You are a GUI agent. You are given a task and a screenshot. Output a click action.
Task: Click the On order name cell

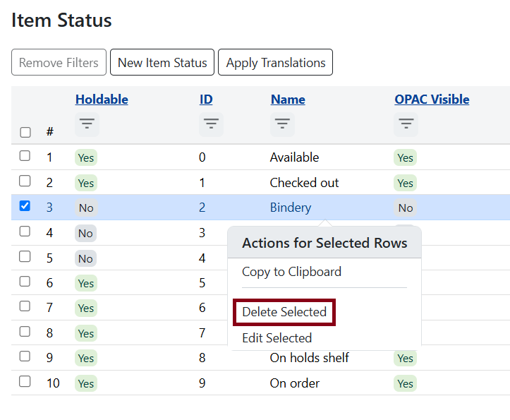[295, 383]
